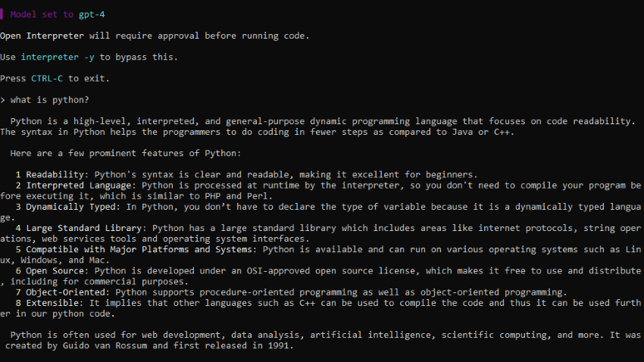
Task: Click the 'interpreter -y' command text
Action: pyautogui.click(x=58, y=57)
